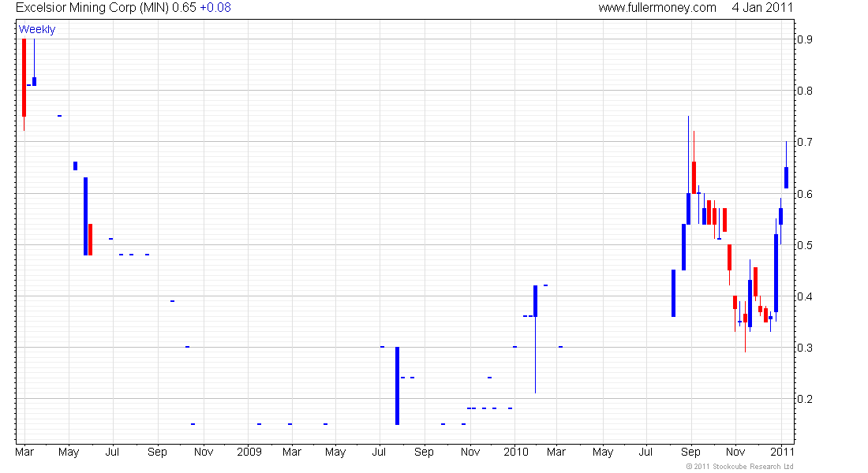Click the 0.5 price axis label
Viewport: 868px width, 473px height.
[x=805, y=245]
